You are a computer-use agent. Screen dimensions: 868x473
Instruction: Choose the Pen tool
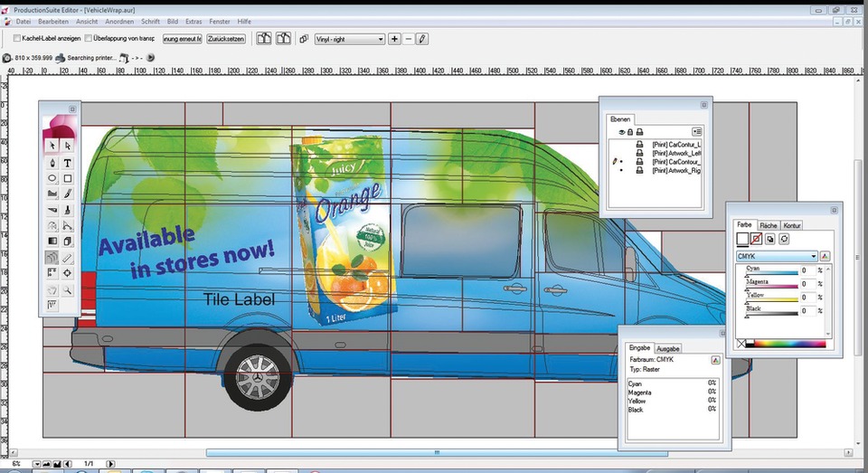[x=52, y=163]
